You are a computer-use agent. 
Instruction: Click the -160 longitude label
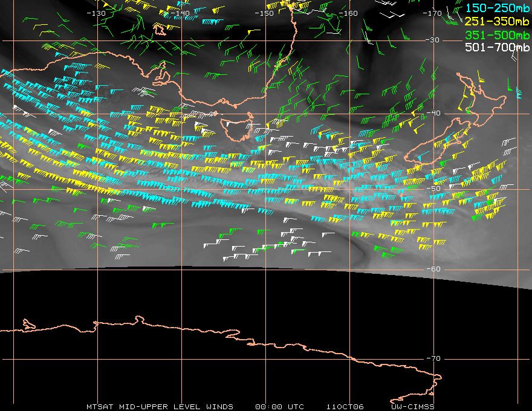point(348,13)
